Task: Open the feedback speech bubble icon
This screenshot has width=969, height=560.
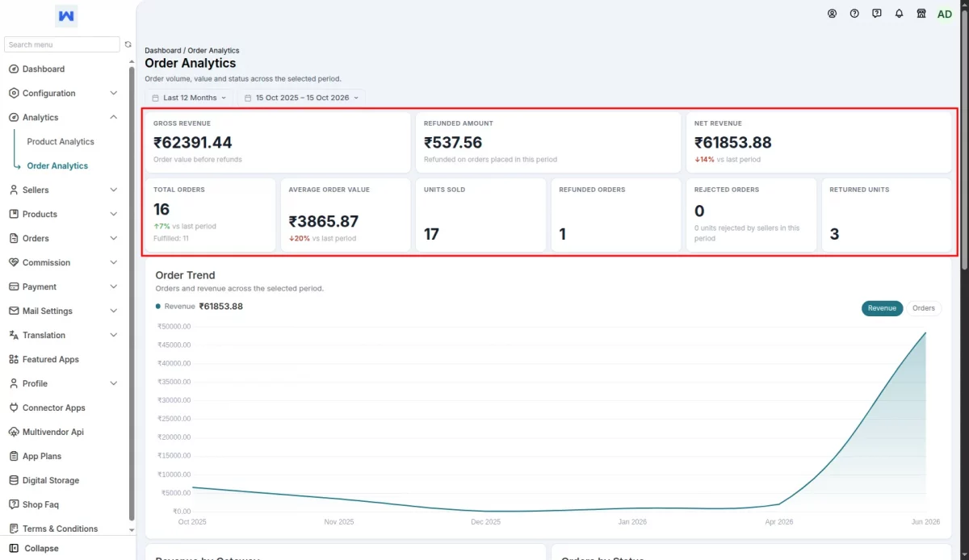Action: pyautogui.click(x=877, y=14)
